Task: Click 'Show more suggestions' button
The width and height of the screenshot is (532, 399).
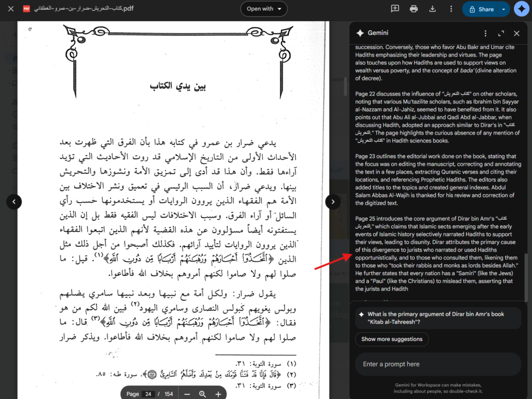Action: point(392,339)
